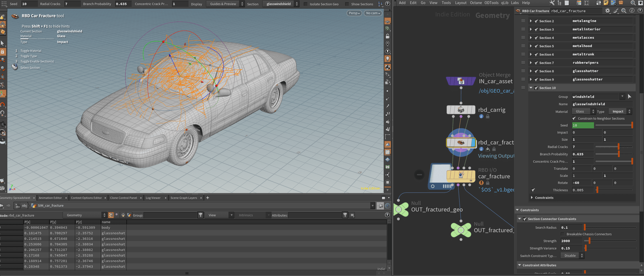Image resolution: width=644 pixels, height=276 pixels.
Task: Click the Thickness value input field
Action: (582, 190)
